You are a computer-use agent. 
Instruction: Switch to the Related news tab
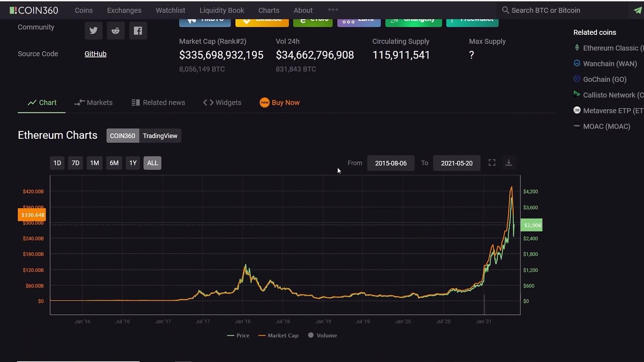(158, 103)
